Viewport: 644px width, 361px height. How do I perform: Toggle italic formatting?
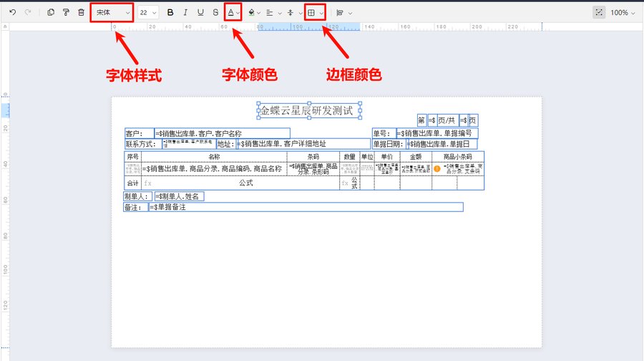pyautogui.click(x=185, y=12)
